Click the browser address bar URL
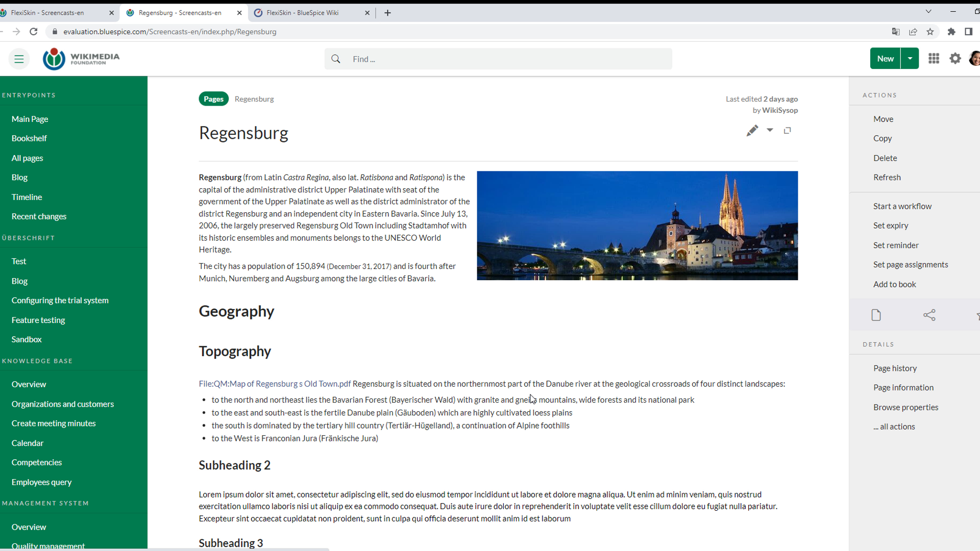The height and width of the screenshot is (551, 980). coord(169,32)
